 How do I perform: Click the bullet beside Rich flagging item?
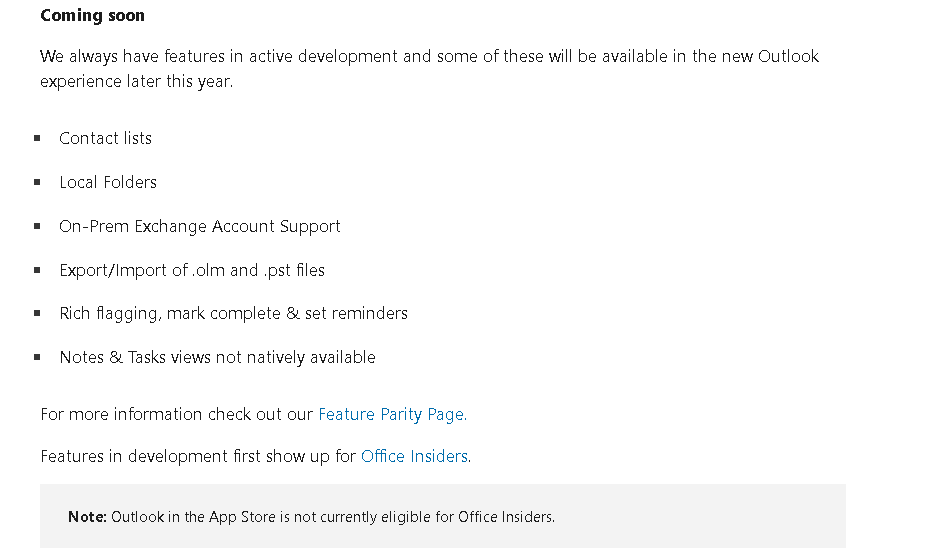[37, 313]
